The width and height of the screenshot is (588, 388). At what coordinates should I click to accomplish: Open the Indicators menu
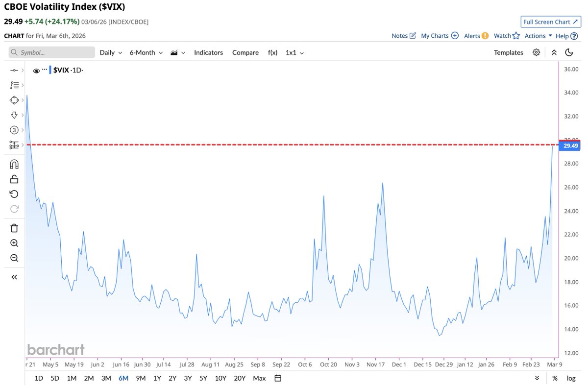coord(208,52)
